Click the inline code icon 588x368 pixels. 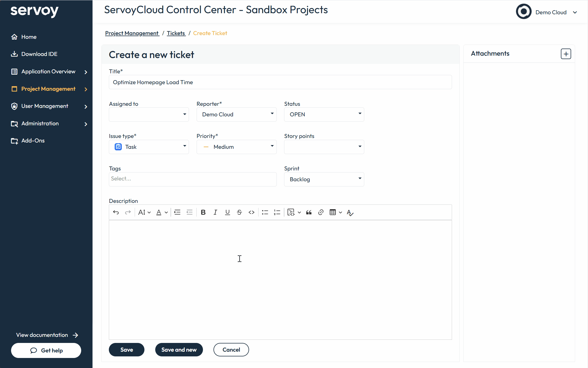click(x=251, y=212)
